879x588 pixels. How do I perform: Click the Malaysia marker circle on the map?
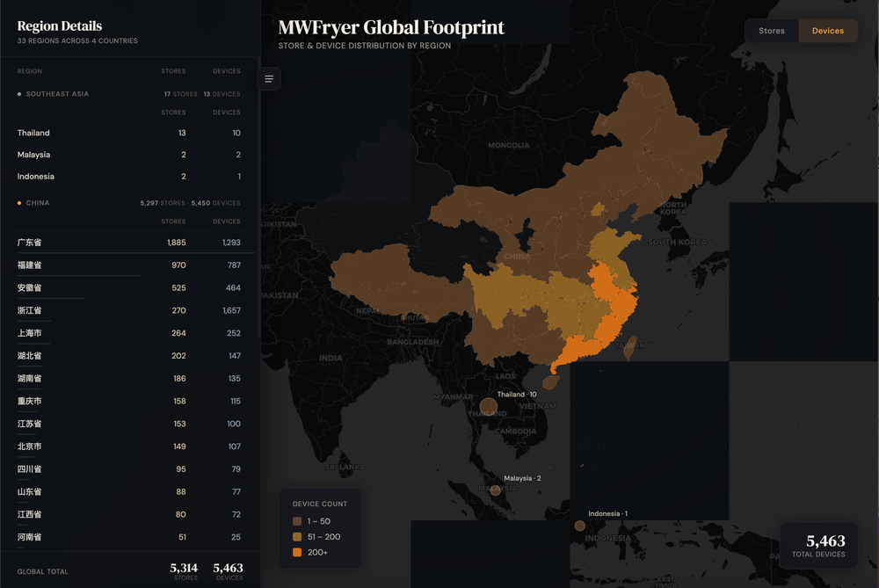(496, 490)
